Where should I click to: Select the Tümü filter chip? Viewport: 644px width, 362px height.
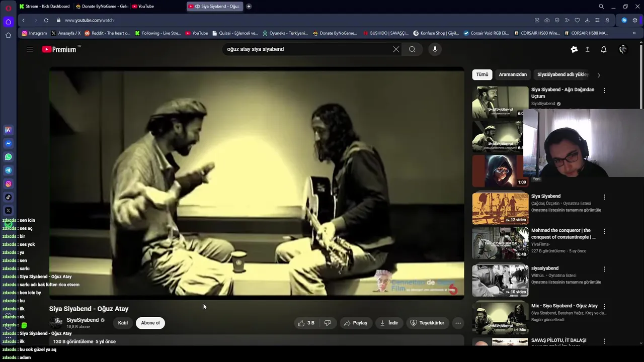tap(482, 74)
